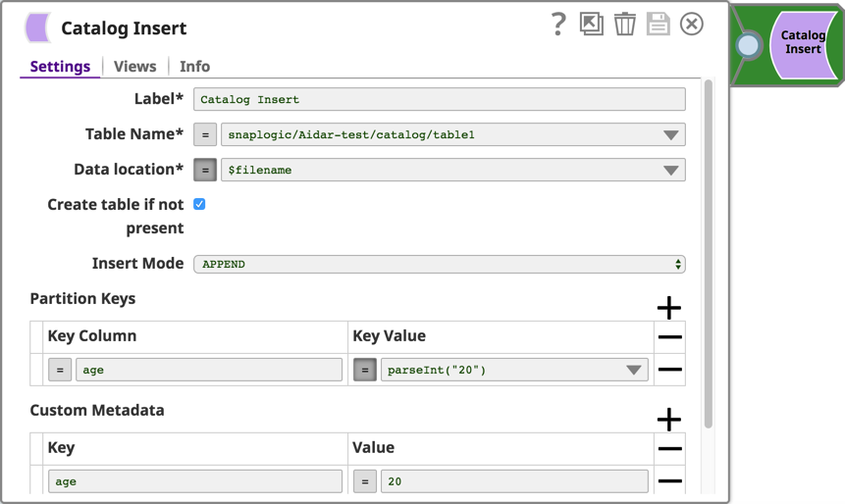The height and width of the screenshot is (504, 845).
Task: Open the help question mark icon
Action: pos(557,24)
